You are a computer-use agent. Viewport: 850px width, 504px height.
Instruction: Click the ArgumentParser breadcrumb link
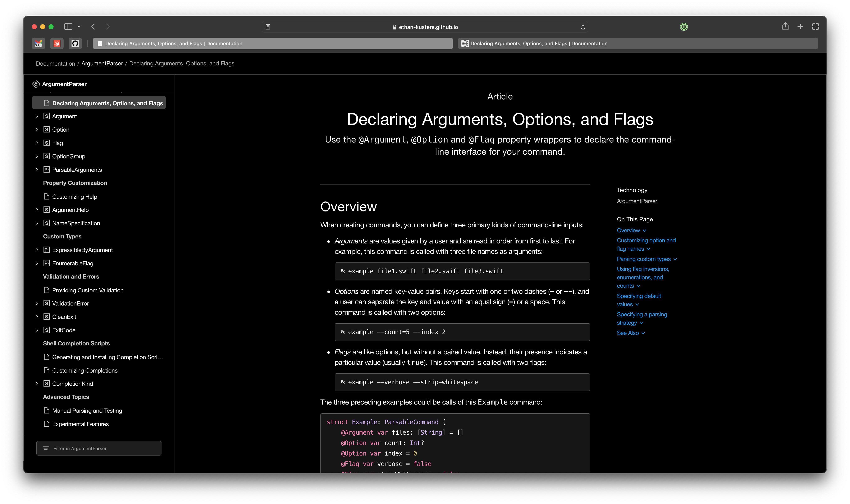pyautogui.click(x=102, y=64)
